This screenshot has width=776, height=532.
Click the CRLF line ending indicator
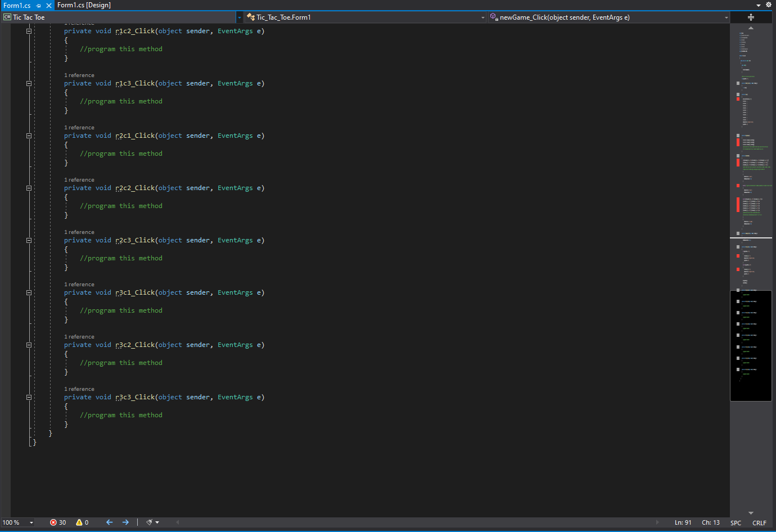click(x=759, y=523)
